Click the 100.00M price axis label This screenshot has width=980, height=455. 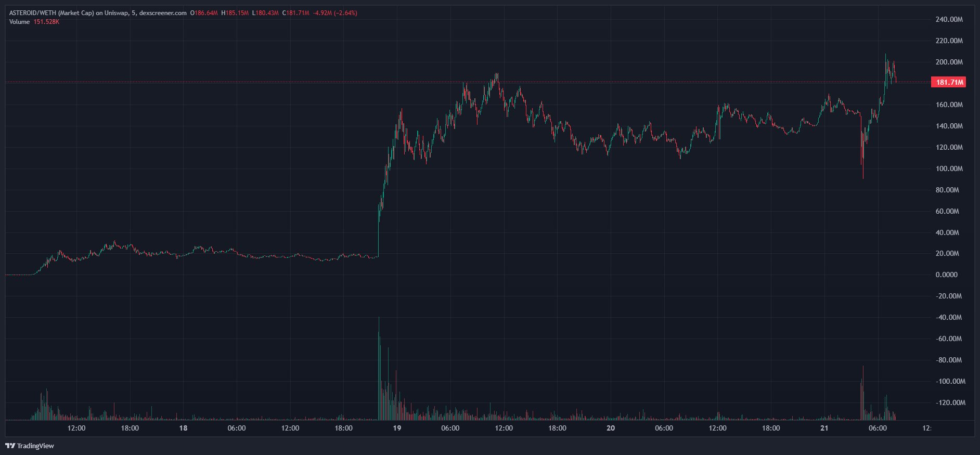coord(949,168)
